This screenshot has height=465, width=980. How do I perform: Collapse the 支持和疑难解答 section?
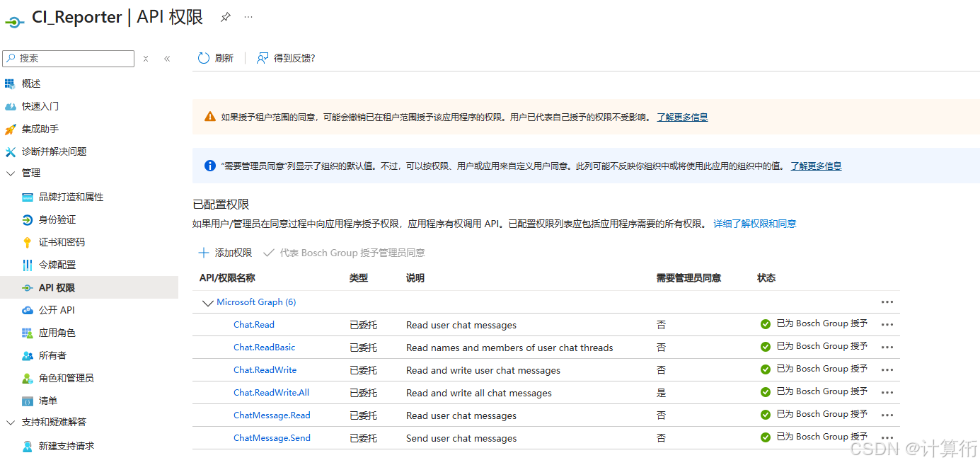coord(10,422)
